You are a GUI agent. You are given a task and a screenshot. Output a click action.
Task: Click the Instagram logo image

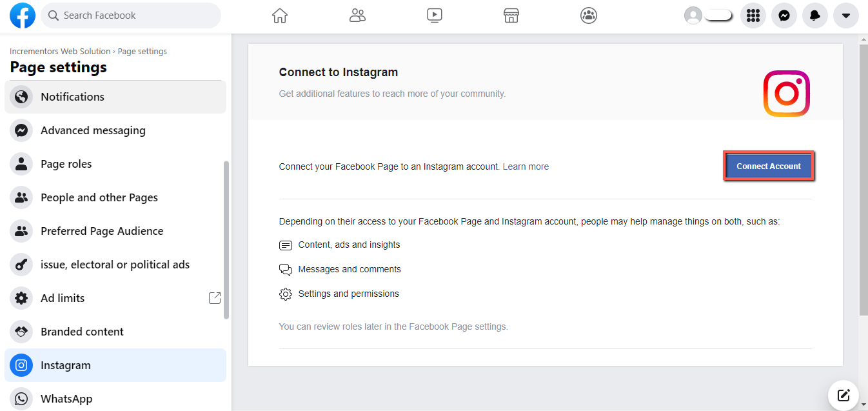tap(787, 94)
